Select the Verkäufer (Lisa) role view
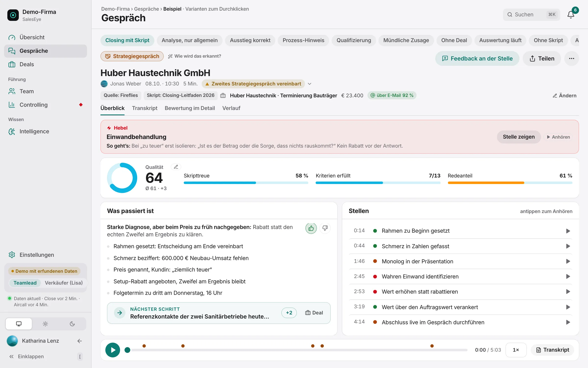The image size is (588, 368). (x=64, y=283)
